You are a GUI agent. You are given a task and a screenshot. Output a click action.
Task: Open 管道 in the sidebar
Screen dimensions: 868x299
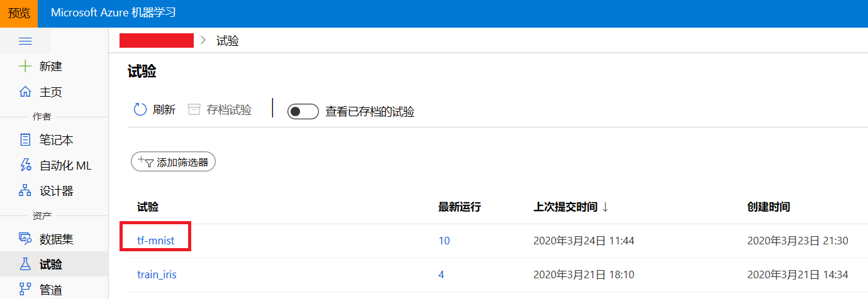pos(51,290)
